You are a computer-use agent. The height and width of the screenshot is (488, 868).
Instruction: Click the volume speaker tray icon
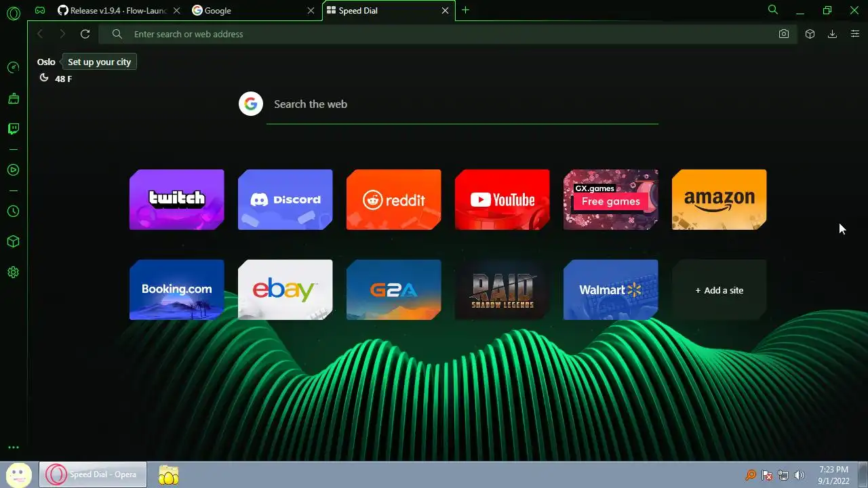tap(800, 475)
